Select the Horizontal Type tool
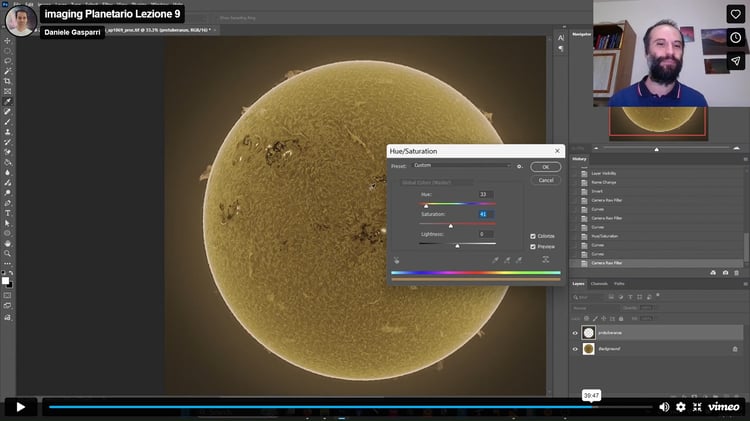 pyautogui.click(x=7, y=213)
